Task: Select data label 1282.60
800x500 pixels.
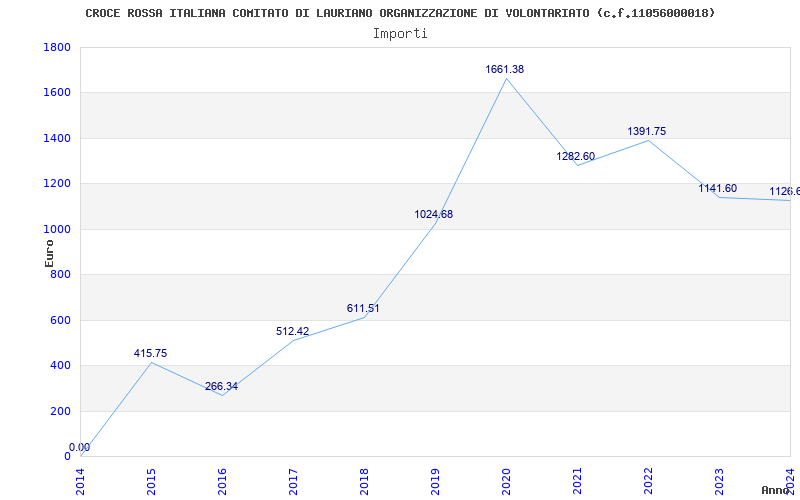Action: point(576,157)
